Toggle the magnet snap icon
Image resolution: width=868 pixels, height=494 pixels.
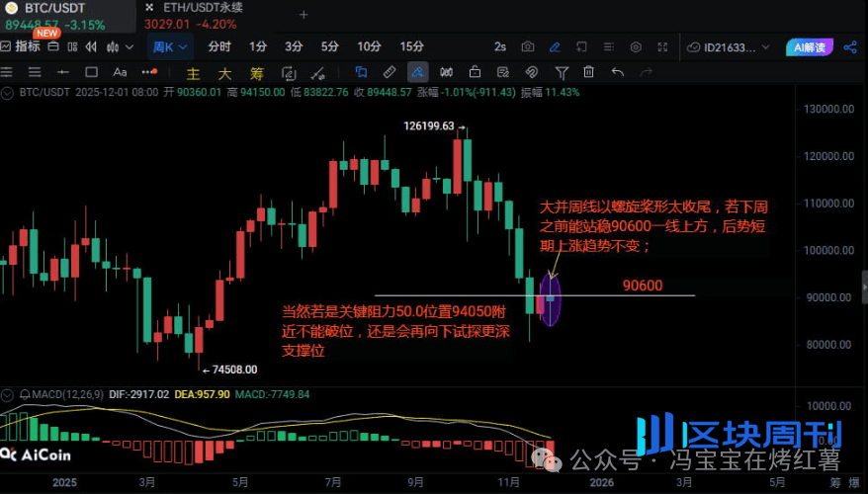(532, 72)
